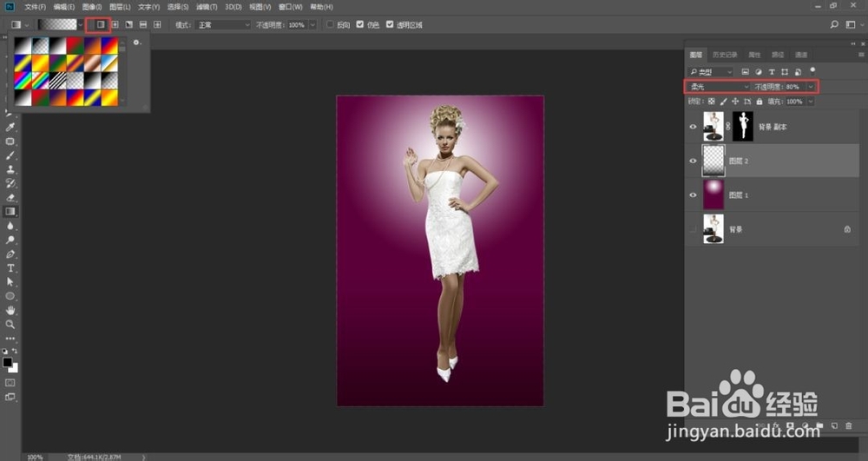The image size is (868, 461).
Task: Hide the 图层 2 layer
Action: (x=693, y=161)
